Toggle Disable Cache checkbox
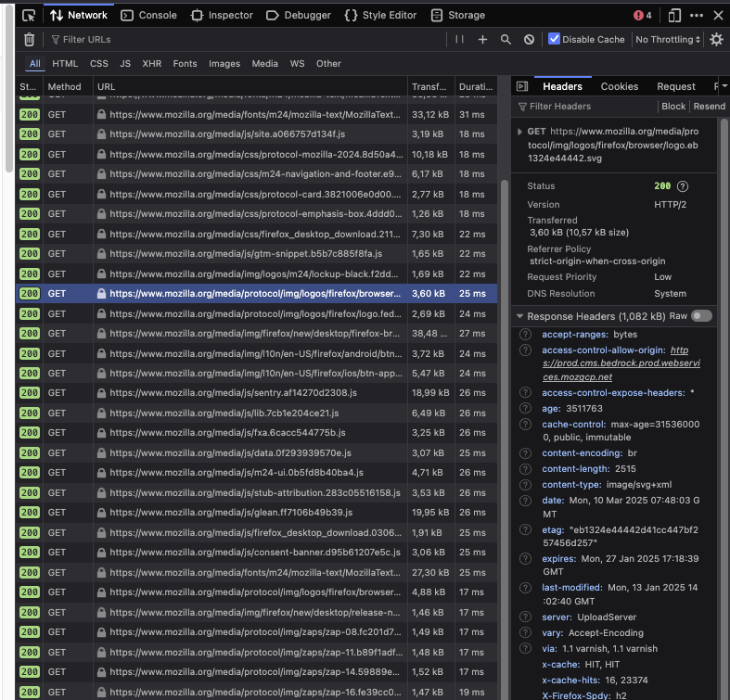 [x=554, y=39]
